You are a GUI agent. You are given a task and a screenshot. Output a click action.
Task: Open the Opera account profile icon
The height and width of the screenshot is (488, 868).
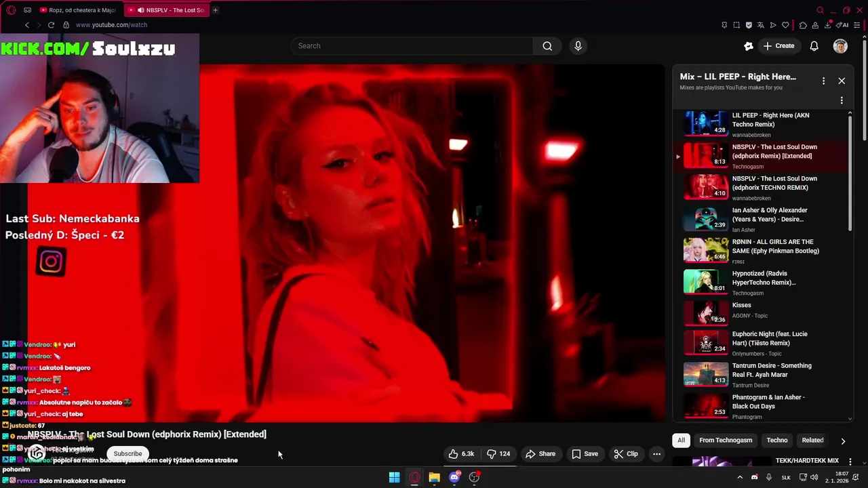tap(816, 25)
